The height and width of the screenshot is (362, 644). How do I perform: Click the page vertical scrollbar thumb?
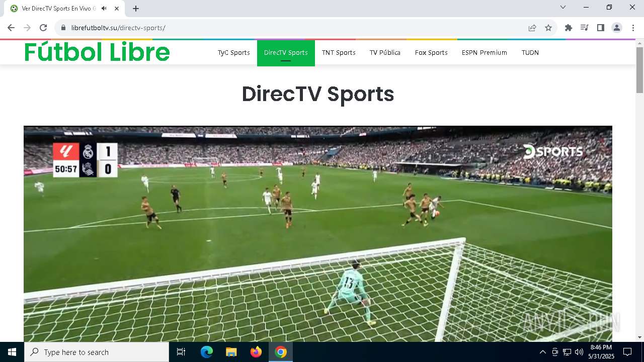pyautogui.click(x=640, y=70)
